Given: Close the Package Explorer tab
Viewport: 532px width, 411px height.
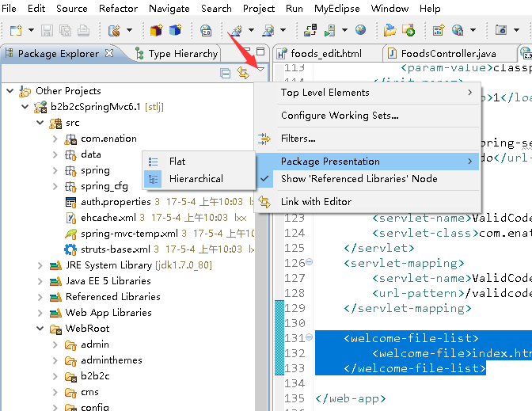Looking at the screenshot, I should (109, 53).
